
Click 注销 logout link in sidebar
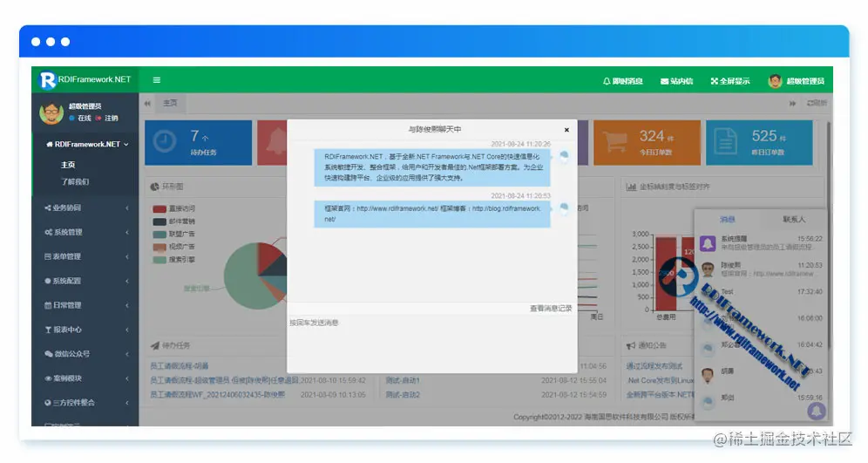(x=107, y=118)
